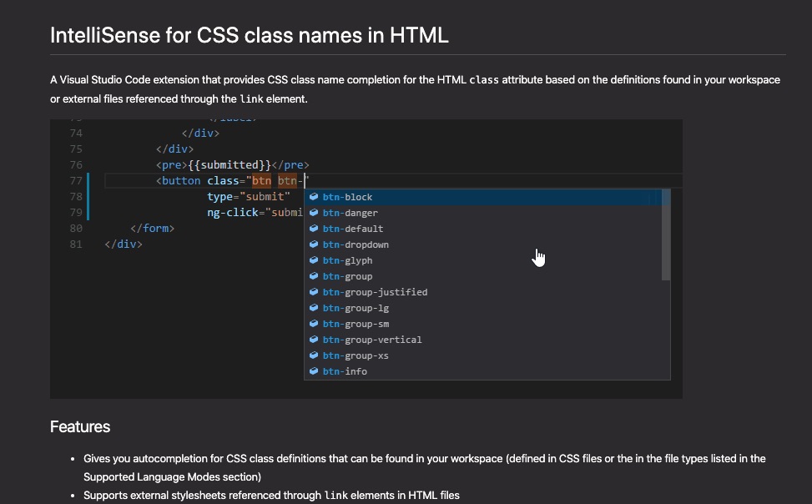Click the class symbol icon beside btn-info
Image resolution: width=812 pixels, height=504 pixels.
click(x=313, y=371)
